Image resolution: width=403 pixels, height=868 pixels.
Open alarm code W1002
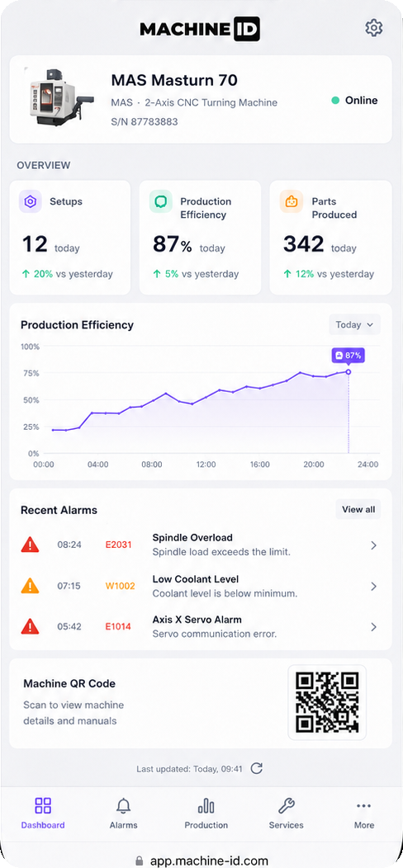121,586
